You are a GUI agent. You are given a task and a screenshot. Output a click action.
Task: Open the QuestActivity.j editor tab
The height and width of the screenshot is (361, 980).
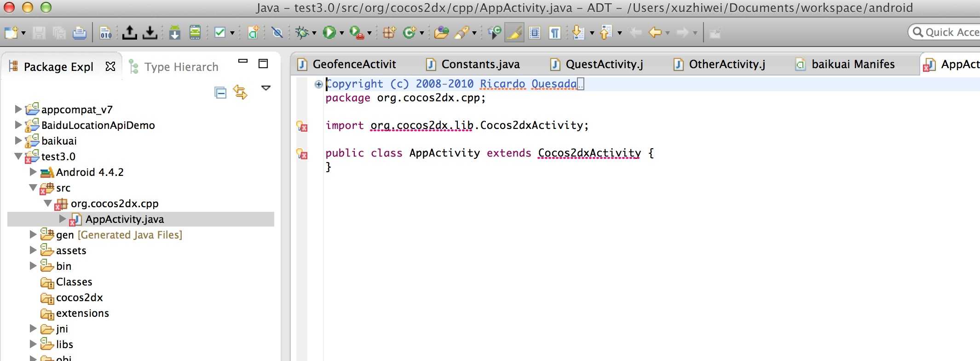pyautogui.click(x=597, y=64)
